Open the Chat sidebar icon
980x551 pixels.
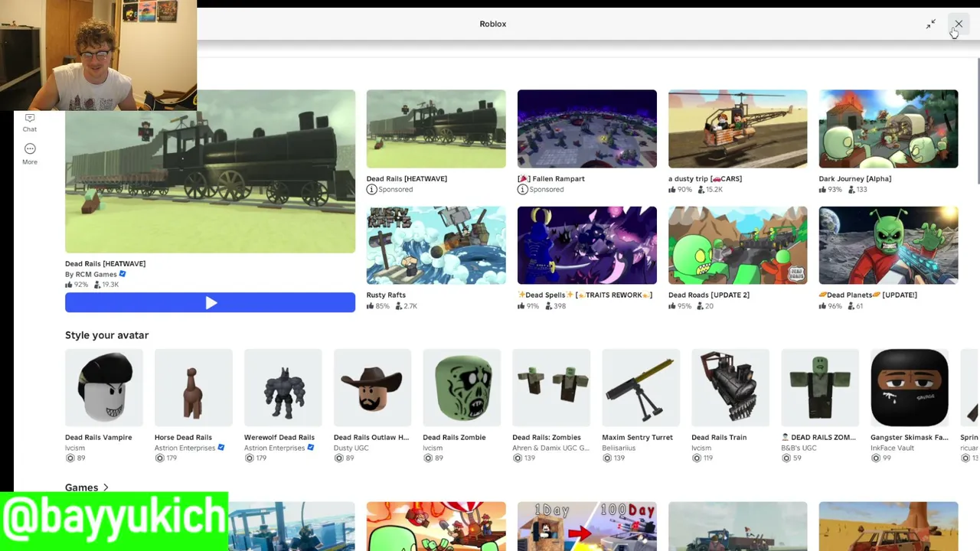[30, 118]
